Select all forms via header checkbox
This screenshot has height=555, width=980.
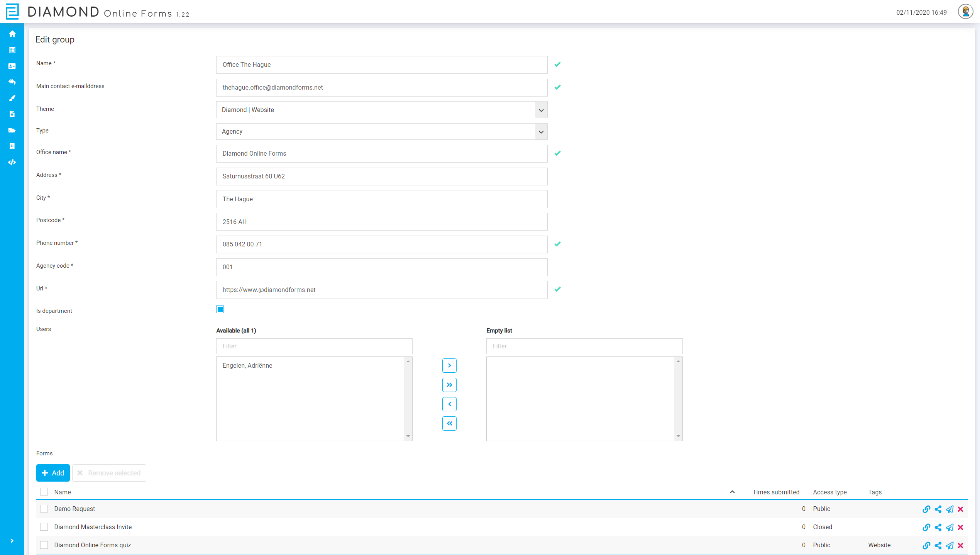[x=44, y=492]
